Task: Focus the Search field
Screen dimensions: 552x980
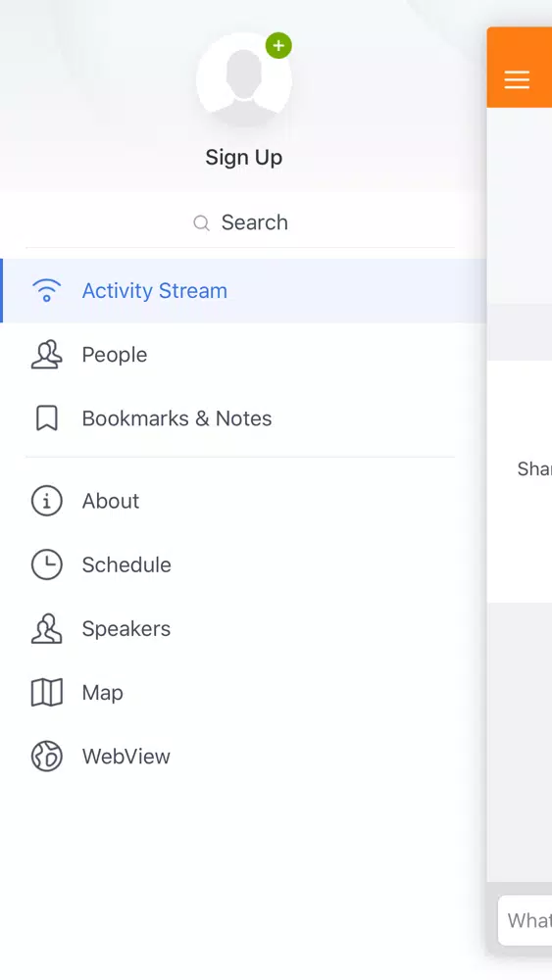Action: [240, 222]
